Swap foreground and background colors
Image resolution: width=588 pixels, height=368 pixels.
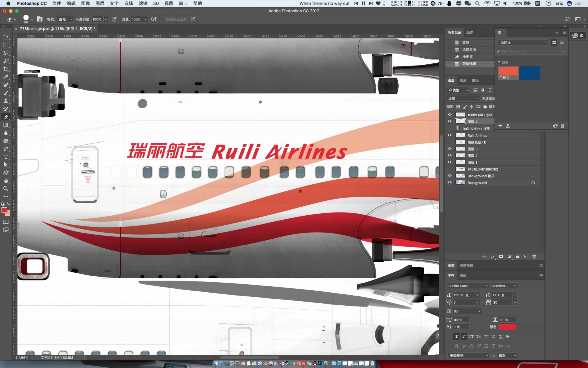point(8,204)
